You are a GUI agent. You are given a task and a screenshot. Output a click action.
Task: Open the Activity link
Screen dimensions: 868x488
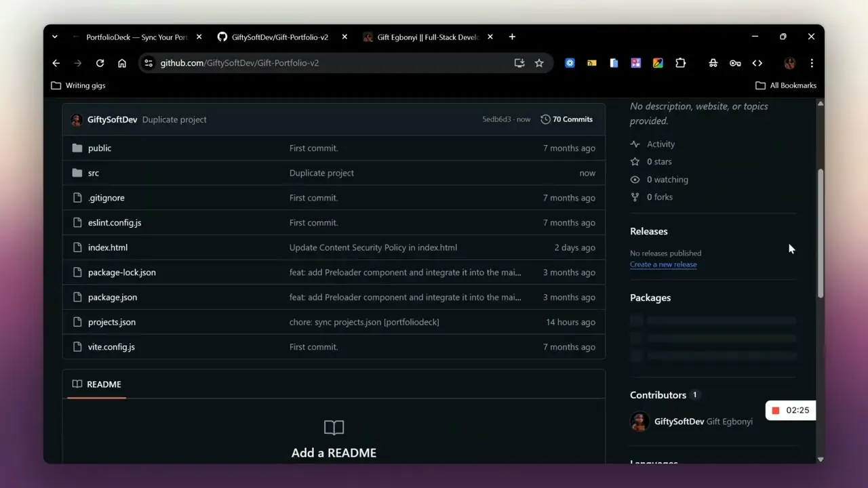click(652, 144)
